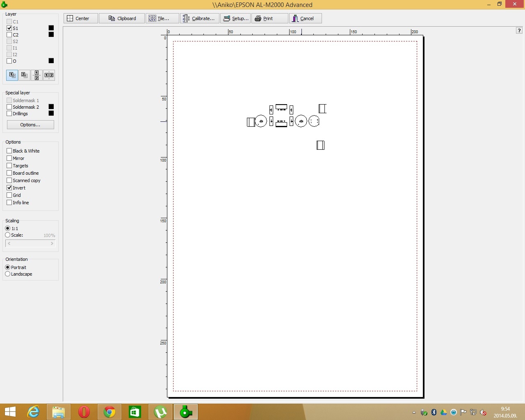
Task: Enable the Scanned copy option
Action: 9,180
